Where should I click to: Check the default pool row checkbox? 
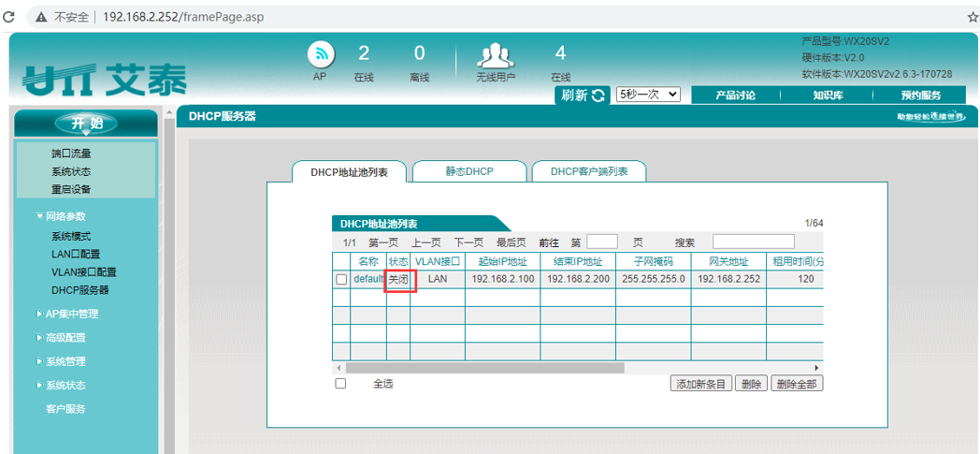coord(341,279)
